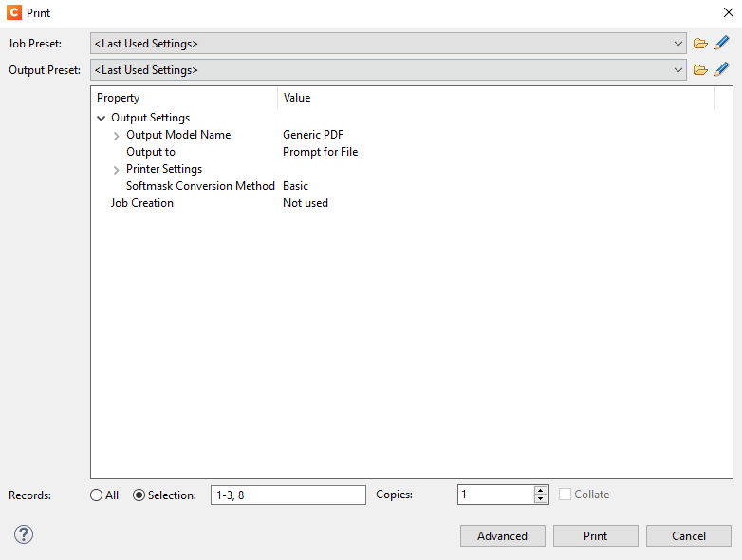
Task: Collapse the Output Settings tree node
Action: [x=102, y=119]
